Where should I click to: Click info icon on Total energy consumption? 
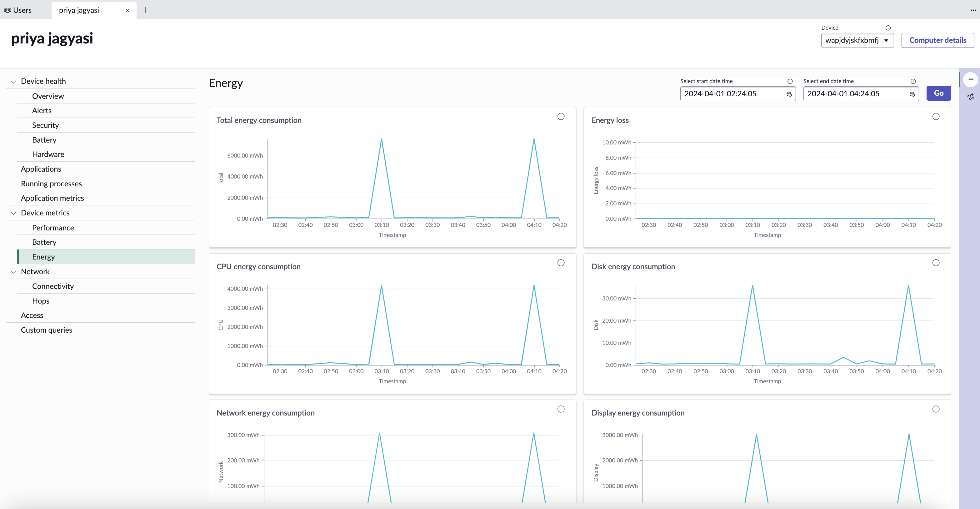561,117
